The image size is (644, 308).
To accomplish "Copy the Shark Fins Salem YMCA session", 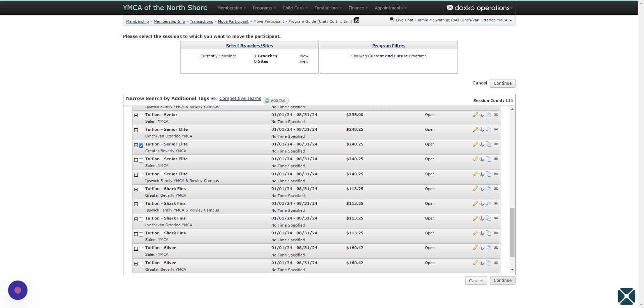I will (488, 233).
